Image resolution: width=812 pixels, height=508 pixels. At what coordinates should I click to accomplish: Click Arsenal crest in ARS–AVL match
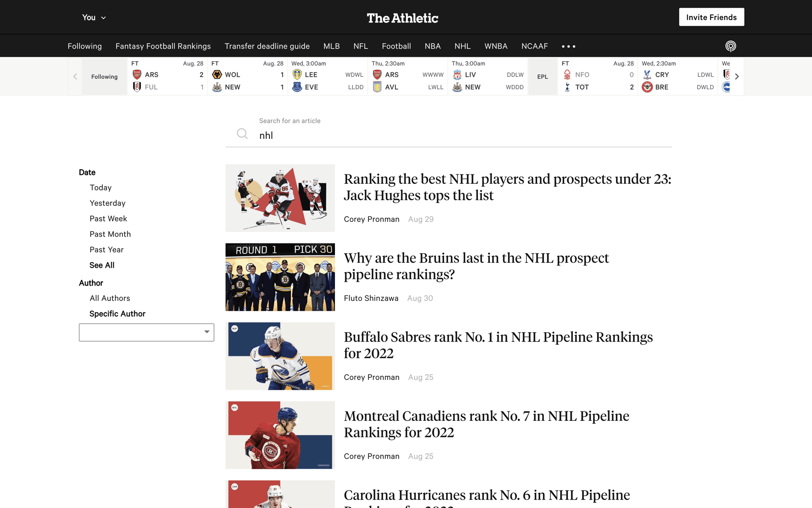click(377, 75)
